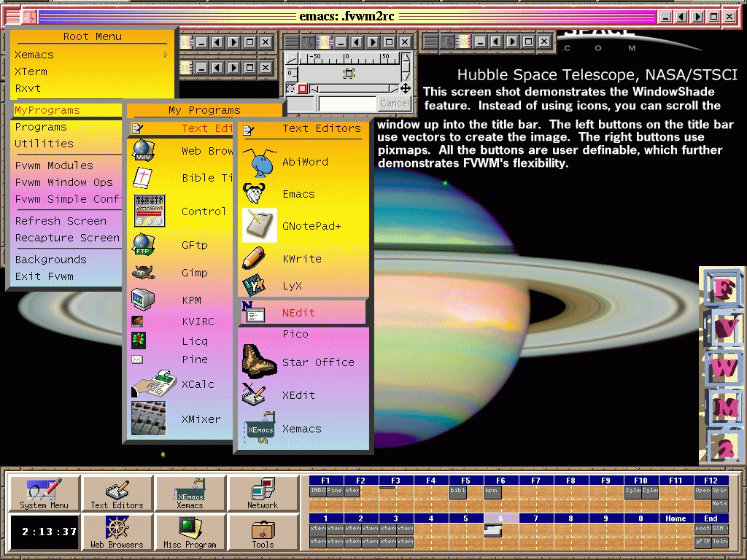Open Xemacs from the Text Editors menu icon

260,428
